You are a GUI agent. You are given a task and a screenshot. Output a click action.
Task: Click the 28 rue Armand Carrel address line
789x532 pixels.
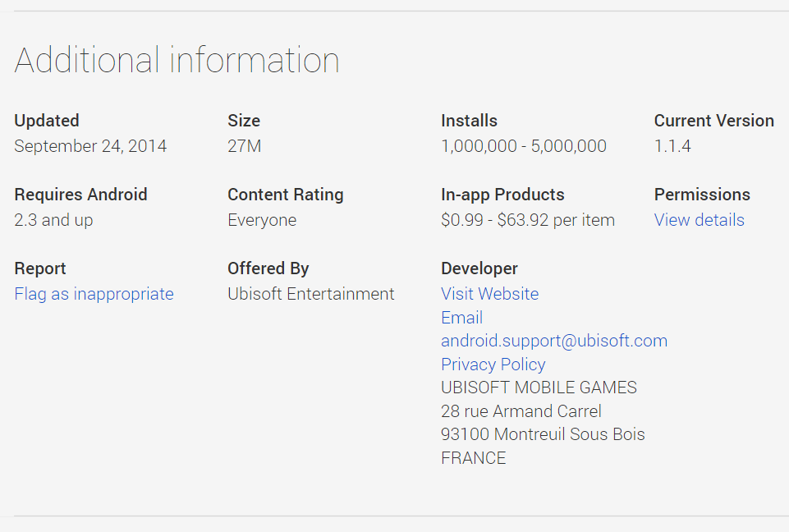tap(521, 411)
